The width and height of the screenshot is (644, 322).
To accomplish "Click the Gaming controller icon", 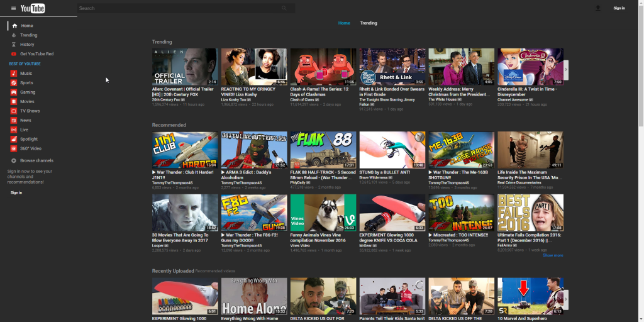I will 14,92.
